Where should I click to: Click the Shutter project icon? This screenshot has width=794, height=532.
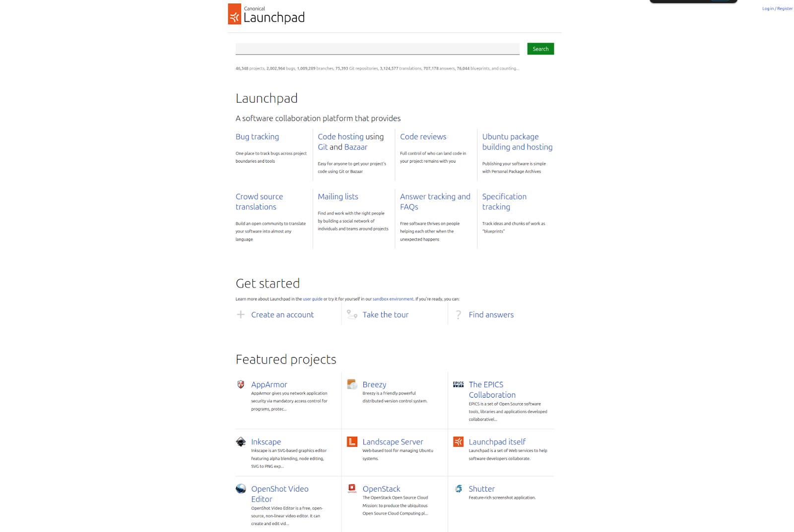[458, 489]
